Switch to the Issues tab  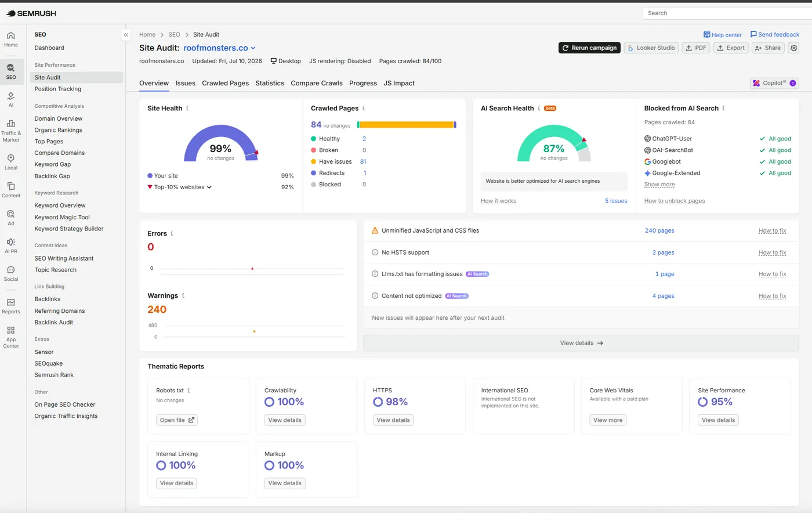[186, 83]
